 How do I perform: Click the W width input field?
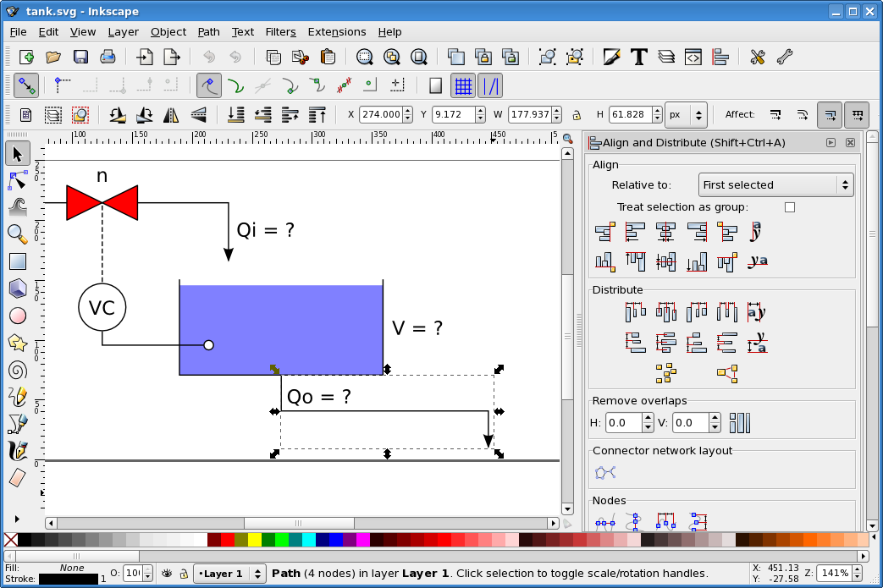(530, 115)
